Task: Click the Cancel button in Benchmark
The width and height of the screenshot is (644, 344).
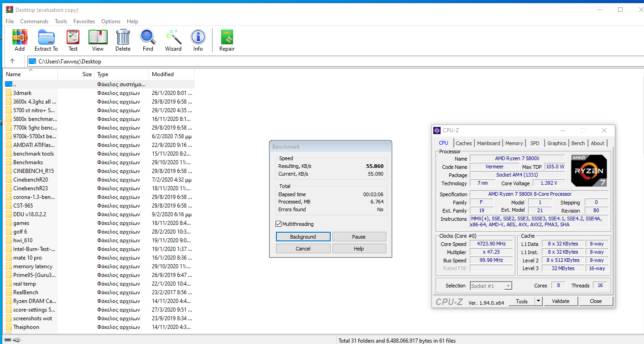Action: [303, 249]
